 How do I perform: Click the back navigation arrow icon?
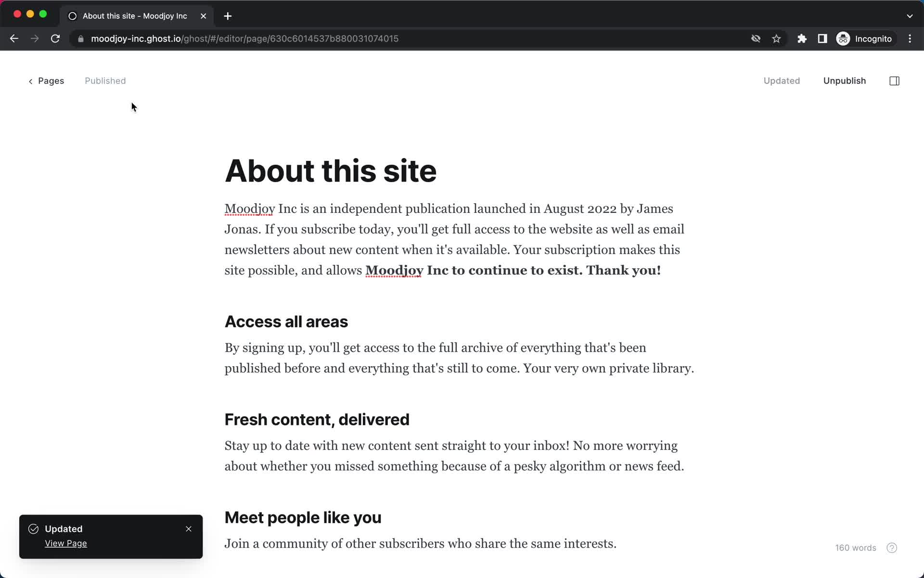coord(14,39)
